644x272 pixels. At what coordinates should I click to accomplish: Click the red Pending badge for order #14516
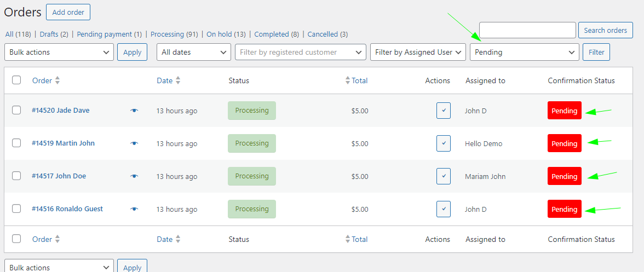pos(564,209)
